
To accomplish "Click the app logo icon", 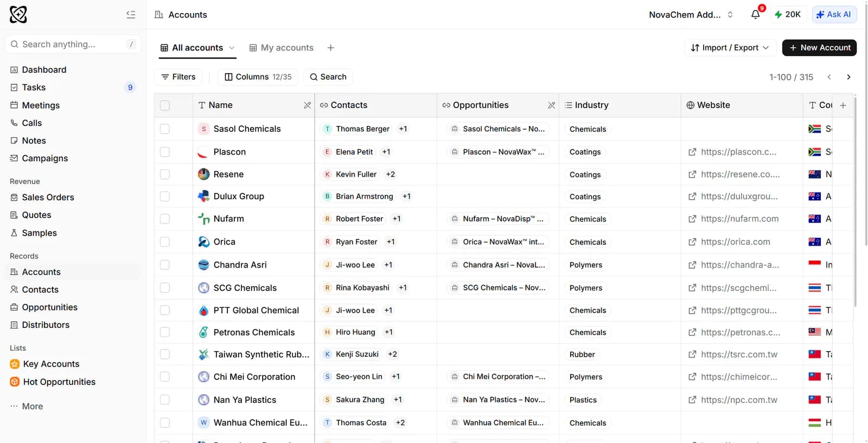I will click(x=18, y=15).
